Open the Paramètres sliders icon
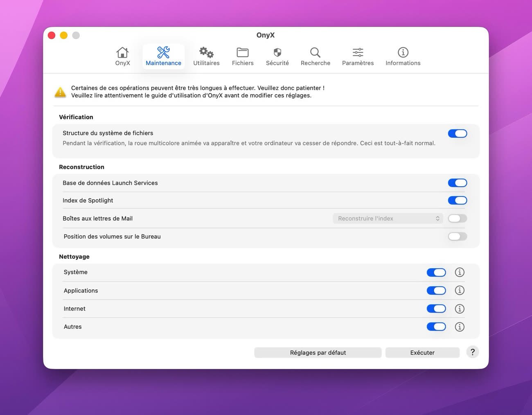The image size is (532, 415). coord(358,52)
